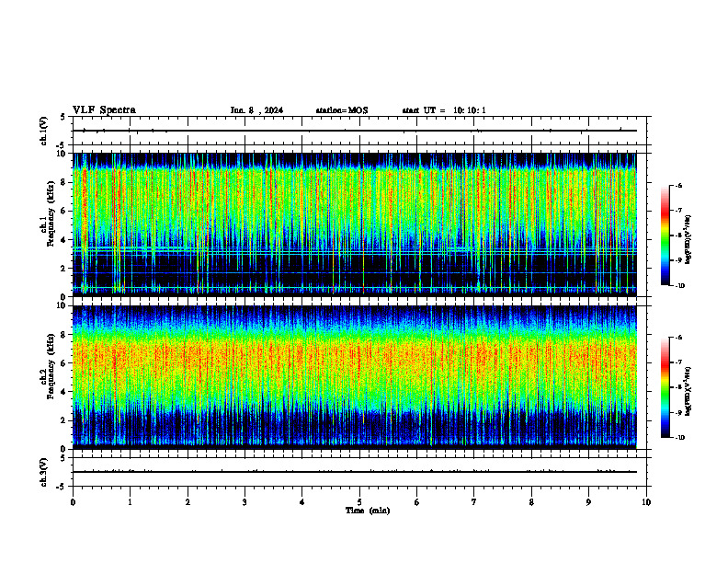Click the ch.2 spectrogram color bar
Viewport: 728px width, 563px height.
click(665, 387)
